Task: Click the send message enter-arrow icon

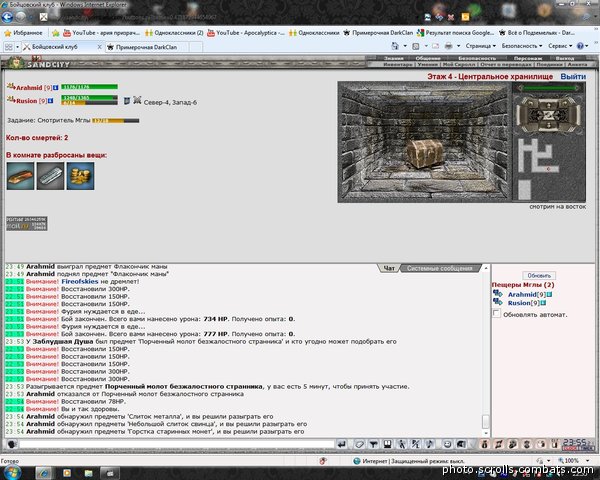Action: click(x=342, y=444)
